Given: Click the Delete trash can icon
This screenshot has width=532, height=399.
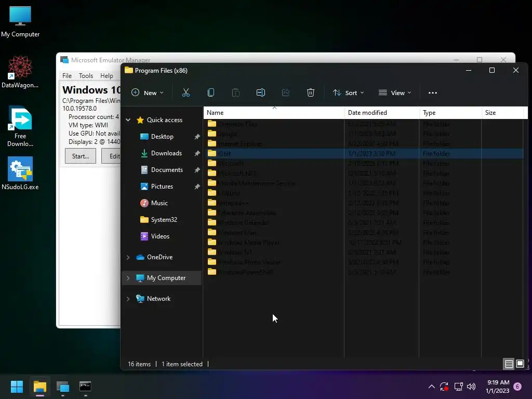Looking at the screenshot, I should (311, 92).
